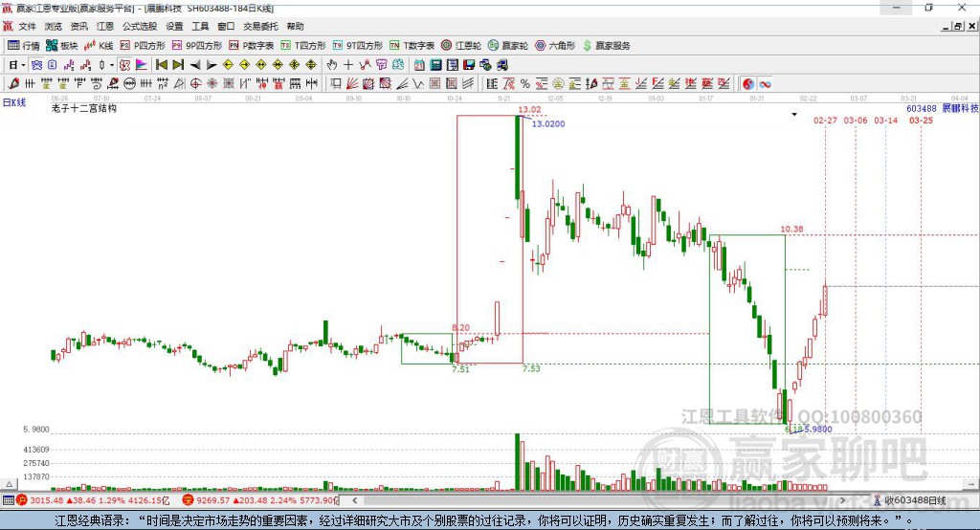
Task: Open the T数字表 tool
Action: 412,46
